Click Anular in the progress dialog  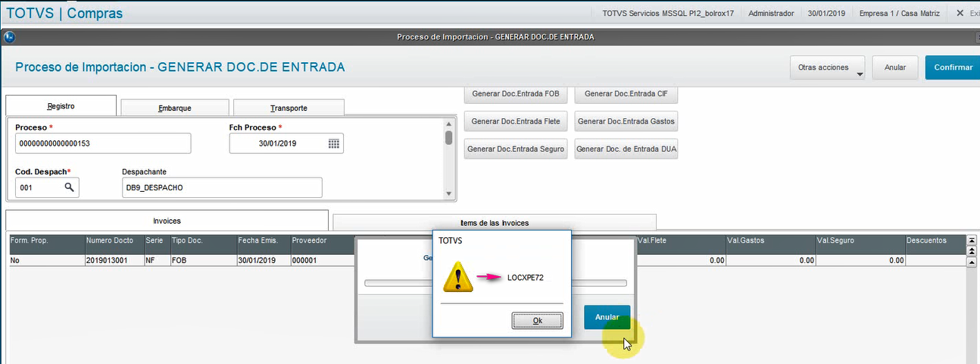pos(607,317)
